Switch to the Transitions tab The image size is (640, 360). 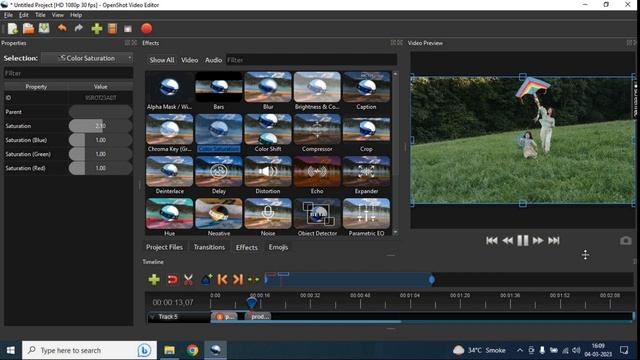[x=209, y=247]
